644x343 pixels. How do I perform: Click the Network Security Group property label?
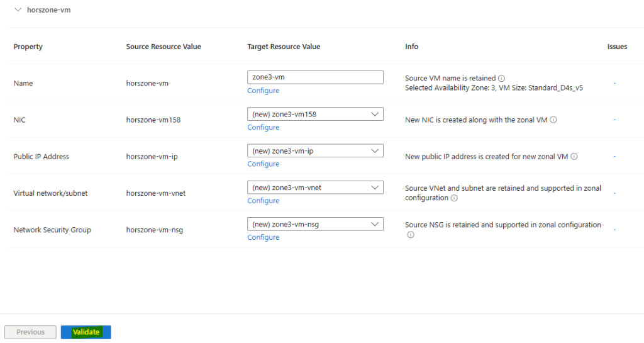point(52,230)
